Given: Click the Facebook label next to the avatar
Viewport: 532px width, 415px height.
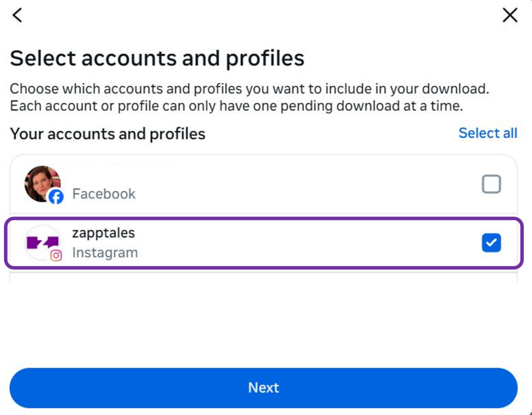Looking at the screenshot, I should pyautogui.click(x=103, y=194).
